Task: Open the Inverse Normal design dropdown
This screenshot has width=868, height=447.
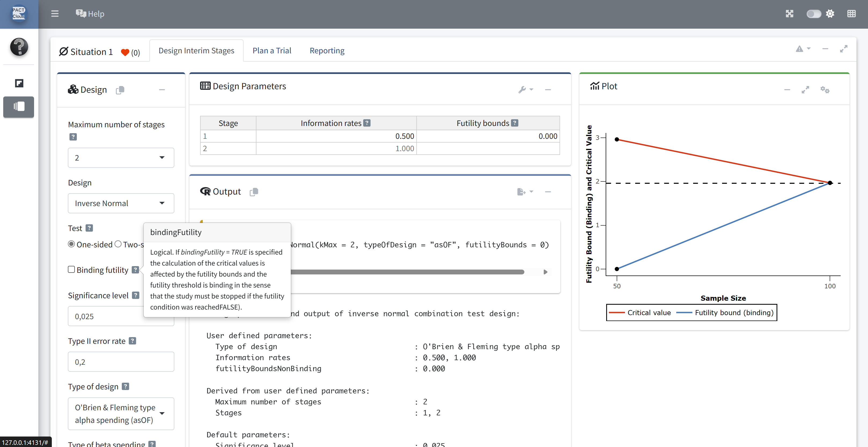Action: click(121, 203)
